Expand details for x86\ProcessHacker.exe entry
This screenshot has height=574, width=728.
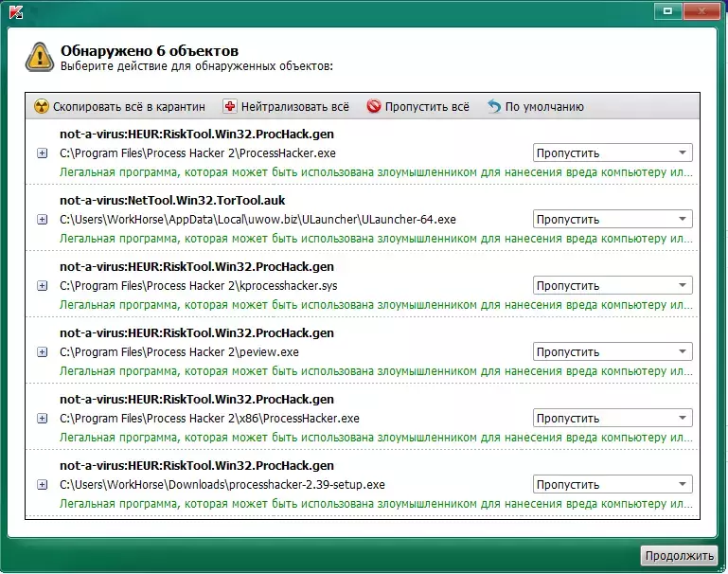43,419
